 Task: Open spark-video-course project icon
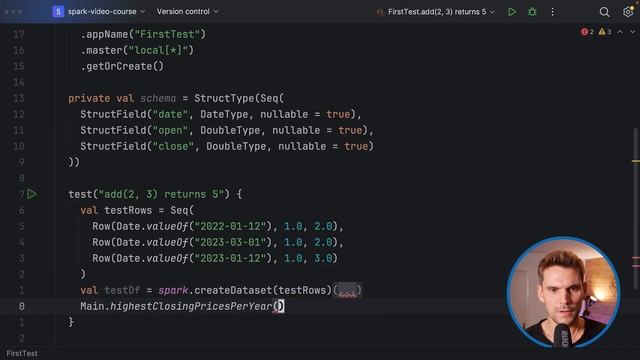pos(58,11)
